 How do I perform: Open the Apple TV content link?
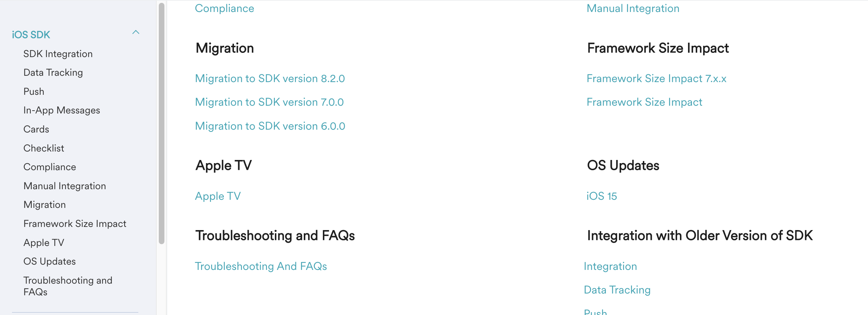coord(218,196)
